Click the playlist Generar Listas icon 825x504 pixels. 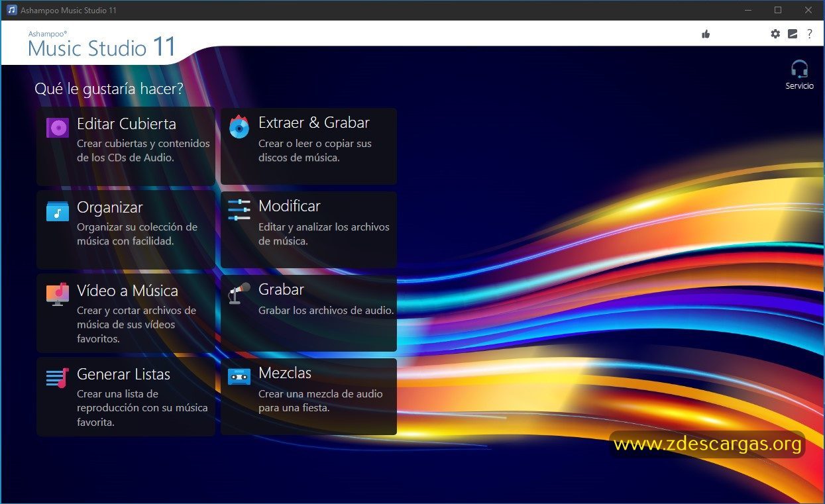pyautogui.click(x=58, y=378)
